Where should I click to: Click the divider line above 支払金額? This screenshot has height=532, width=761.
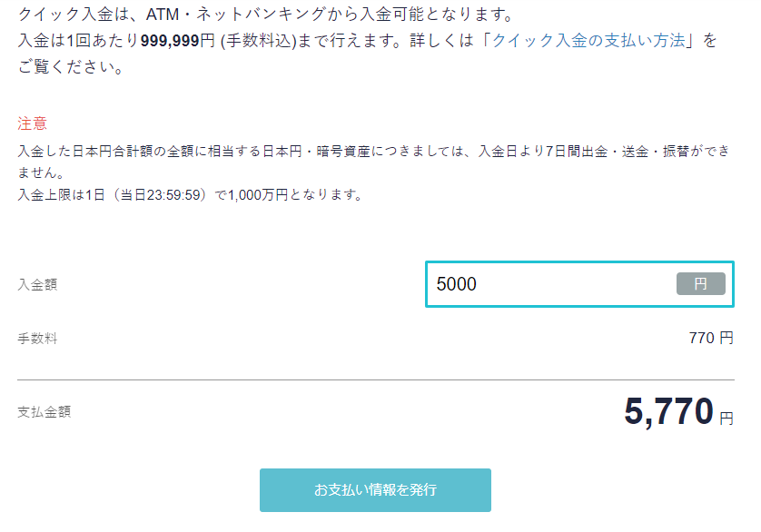pos(375,379)
